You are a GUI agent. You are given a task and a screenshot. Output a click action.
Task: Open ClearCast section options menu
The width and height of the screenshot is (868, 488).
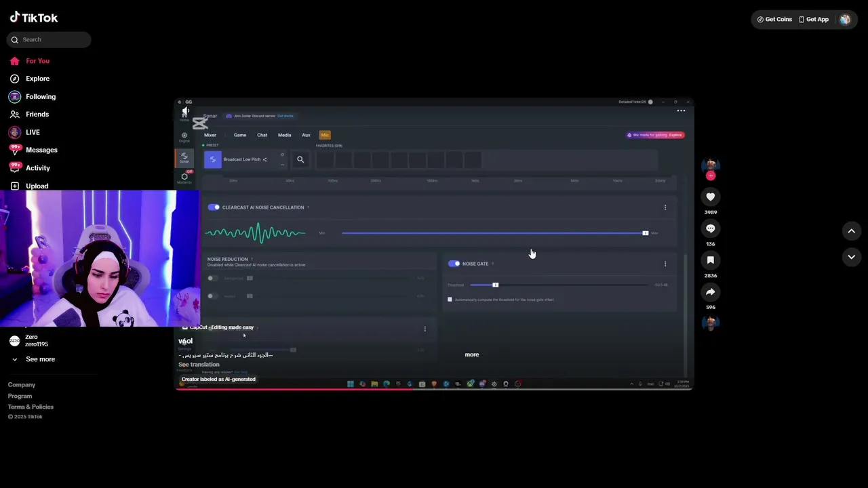pos(665,207)
